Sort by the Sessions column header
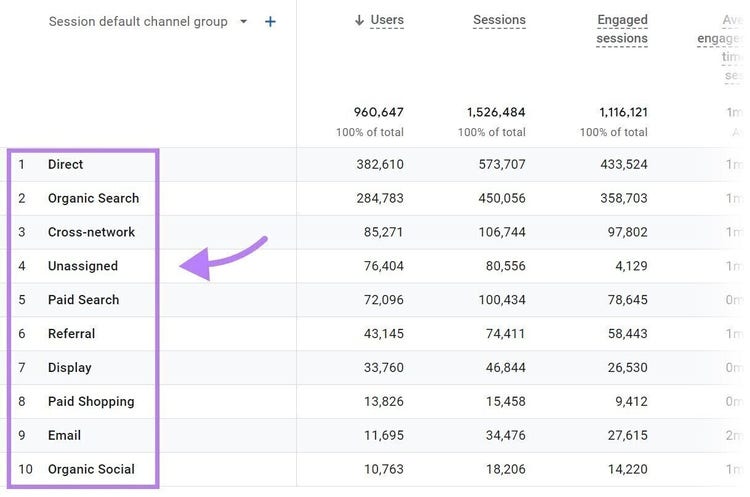Viewport: 750px width, 497px height. coord(499,20)
